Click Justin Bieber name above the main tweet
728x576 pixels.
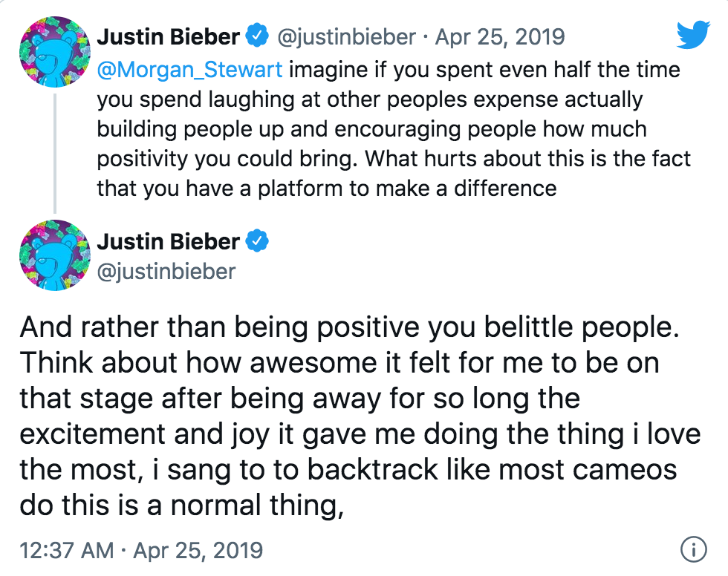pos(169,241)
